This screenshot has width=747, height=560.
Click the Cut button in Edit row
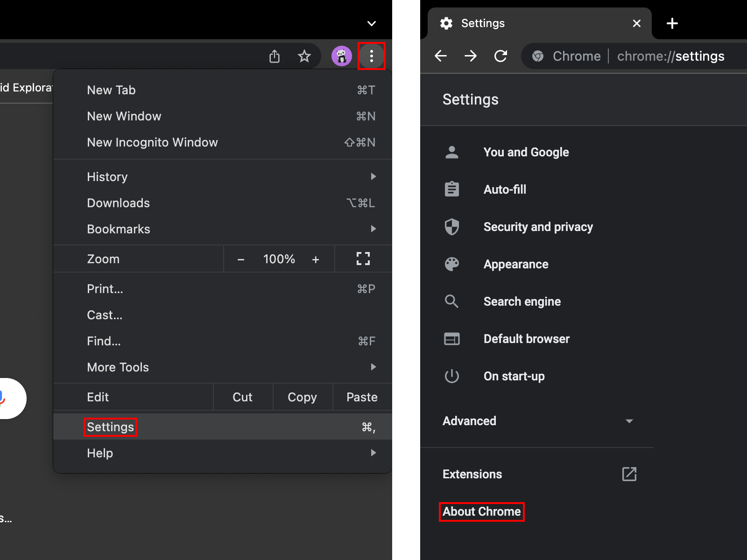(x=243, y=397)
